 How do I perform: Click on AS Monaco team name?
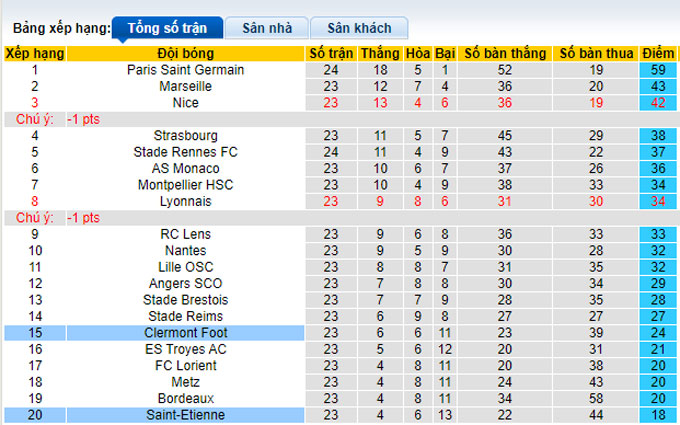tap(185, 168)
